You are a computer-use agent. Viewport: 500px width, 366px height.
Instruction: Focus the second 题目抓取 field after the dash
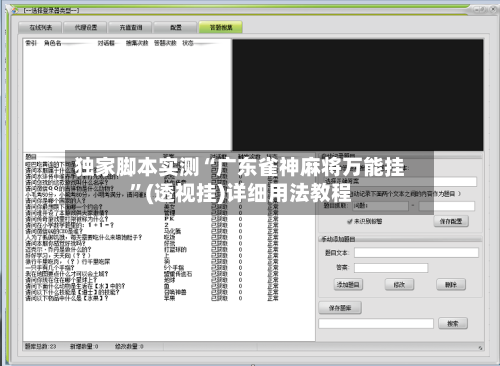tap(447, 206)
